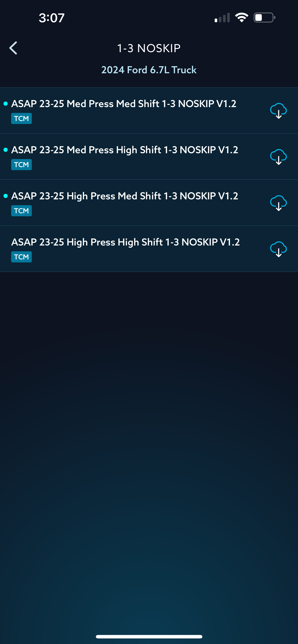This screenshot has width=298, height=644.
Task: Download High Press Med Shift tune
Action: [278, 203]
